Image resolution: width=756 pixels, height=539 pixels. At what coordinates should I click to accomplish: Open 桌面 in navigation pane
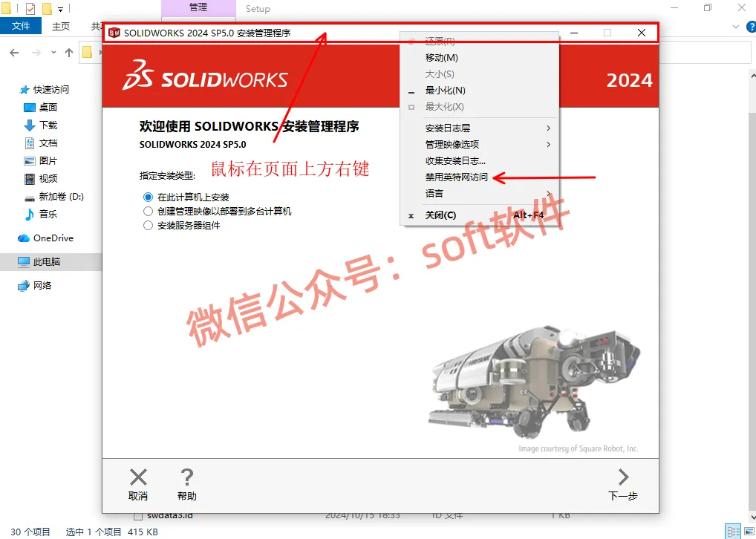pyautogui.click(x=48, y=107)
